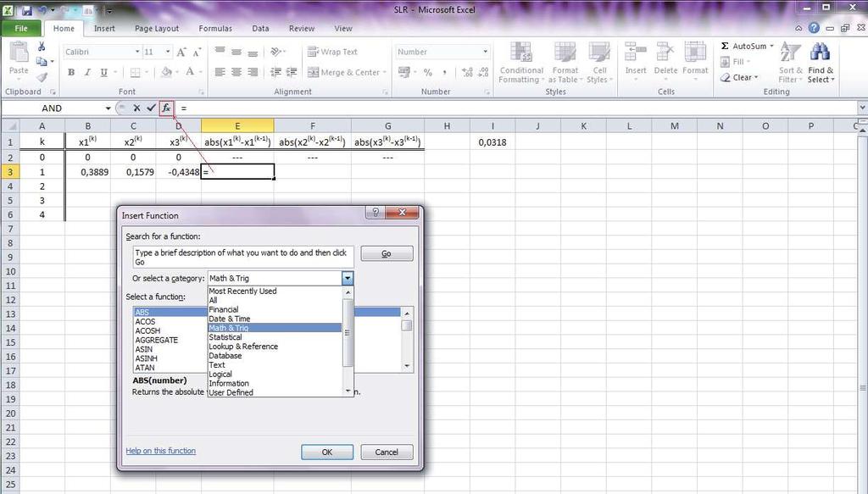Click the formula bar Enter checkmark
Screen dimensions: 868x494
[x=151, y=108]
